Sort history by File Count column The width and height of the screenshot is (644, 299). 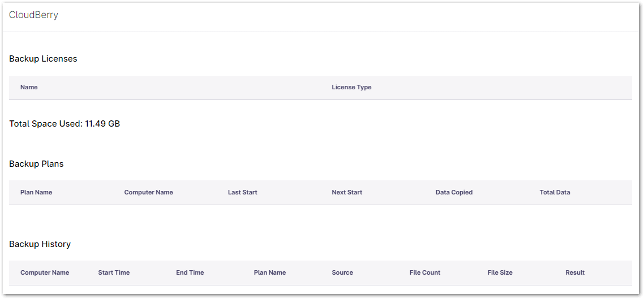click(x=424, y=273)
